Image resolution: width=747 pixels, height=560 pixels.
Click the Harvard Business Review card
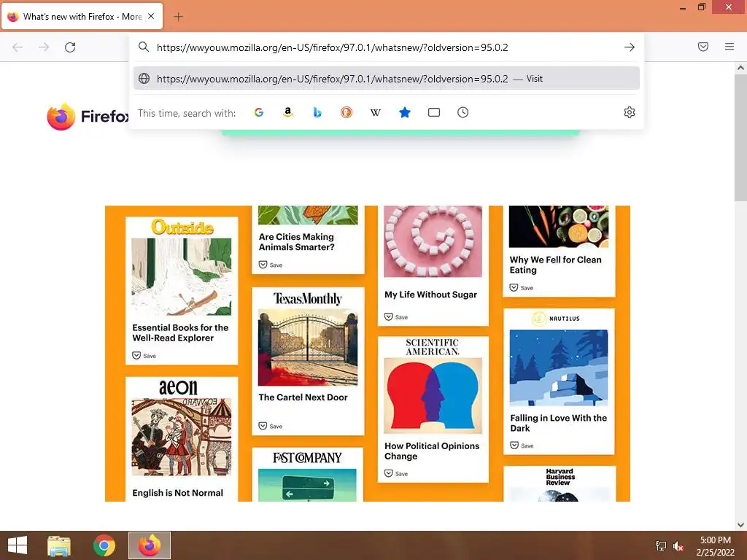(x=560, y=484)
